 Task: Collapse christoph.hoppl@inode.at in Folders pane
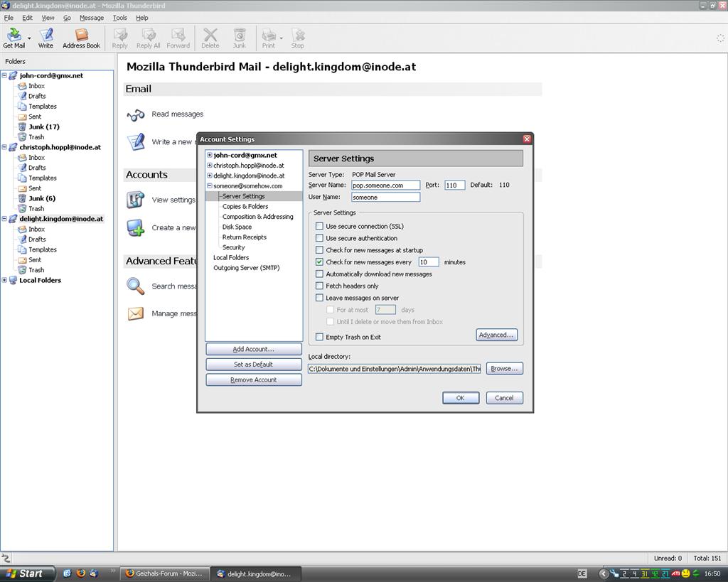pyautogui.click(x=4, y=146)
